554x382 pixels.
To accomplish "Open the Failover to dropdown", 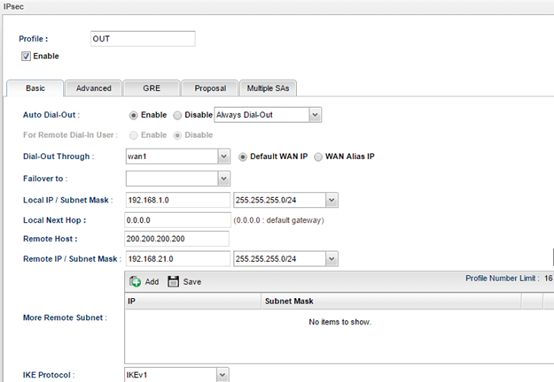I will (178, 178).
